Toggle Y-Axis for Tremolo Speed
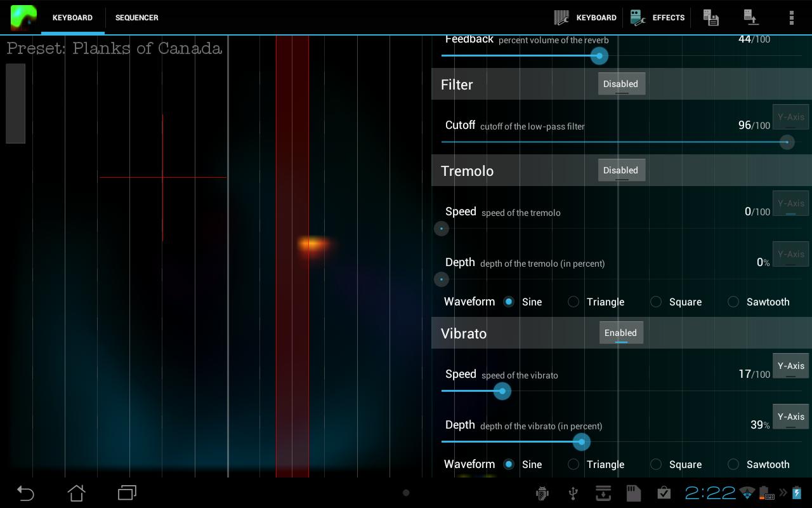Viewport: 812px width, 508px height. click(791, 203)
